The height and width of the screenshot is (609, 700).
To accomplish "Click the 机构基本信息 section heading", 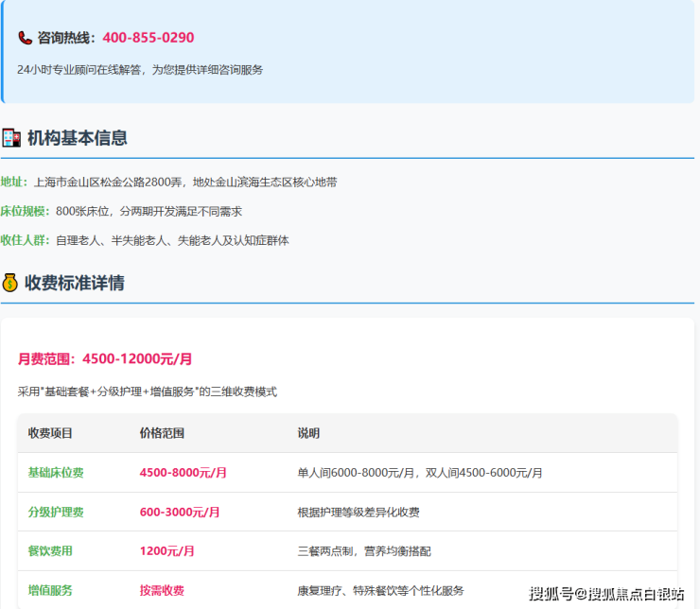I will pyautogui.click(x=77, y=138).
